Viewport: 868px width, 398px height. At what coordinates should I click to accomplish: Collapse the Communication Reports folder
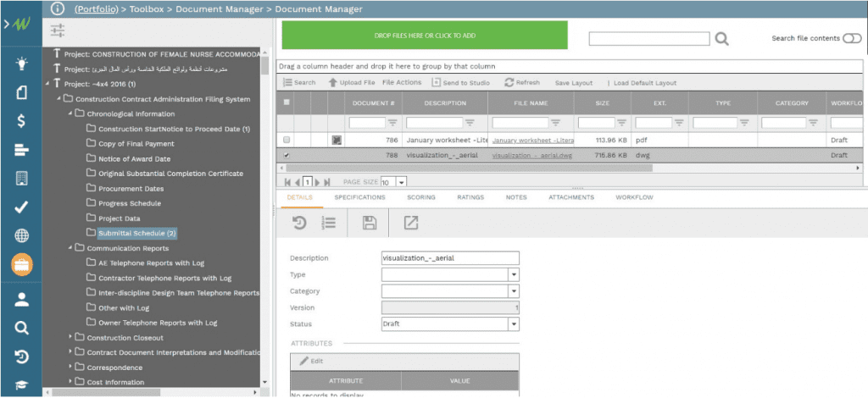[70, 248]
